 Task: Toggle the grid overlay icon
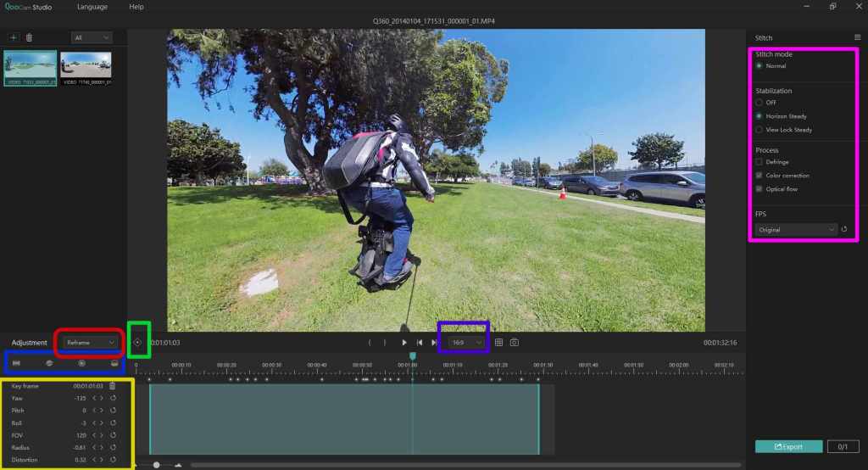498,343
